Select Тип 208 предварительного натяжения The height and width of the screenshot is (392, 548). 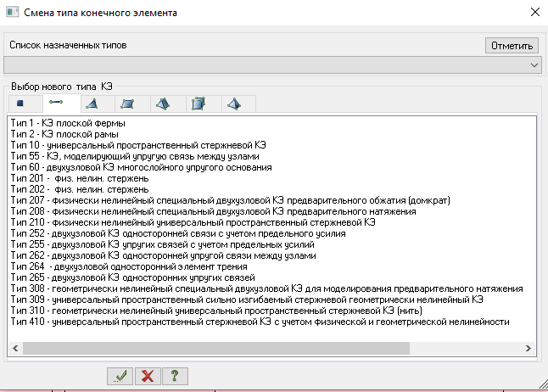coord(213,211)
